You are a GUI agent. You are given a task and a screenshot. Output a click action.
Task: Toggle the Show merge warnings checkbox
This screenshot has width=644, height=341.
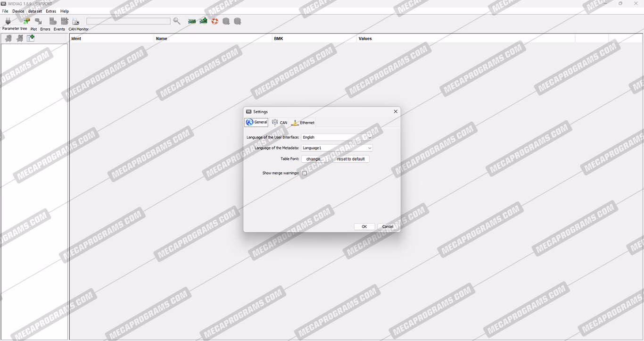click(x=305, y=173)
